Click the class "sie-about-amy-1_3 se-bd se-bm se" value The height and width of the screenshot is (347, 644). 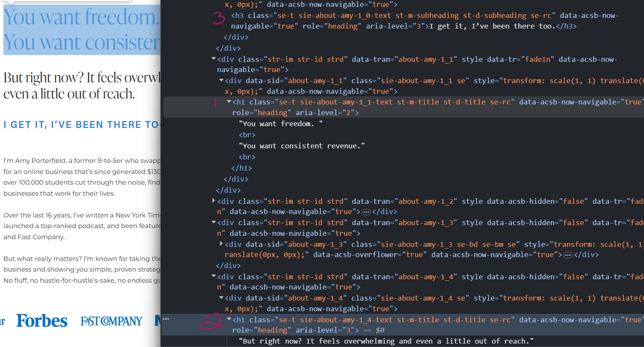[435, 244]
